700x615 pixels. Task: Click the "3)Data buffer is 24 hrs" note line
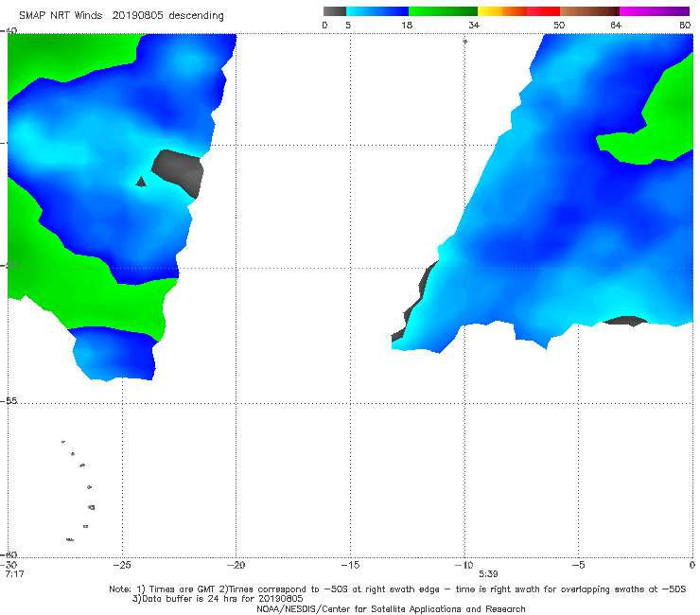pos(218,599)
